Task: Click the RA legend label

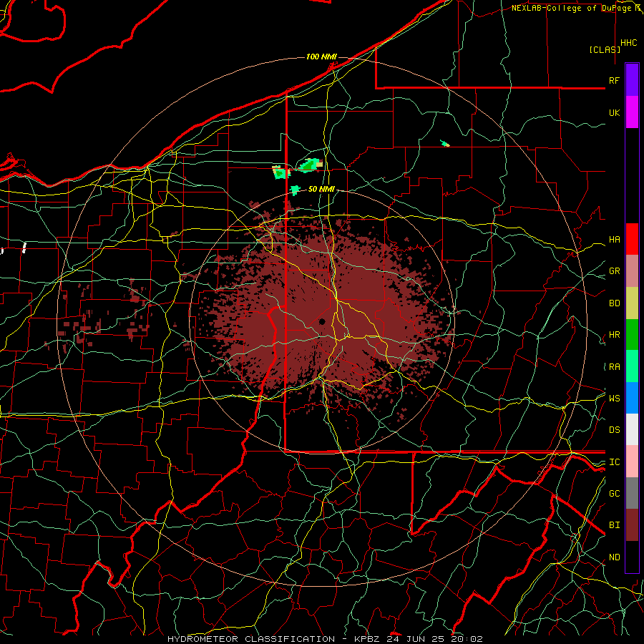Action: click(x=614, y=367)
